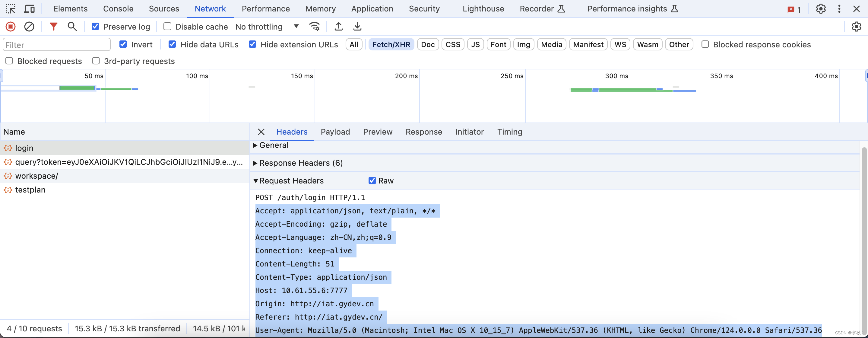Toggle the device toolbar icon
Screen dimensions: 868x338
[30, 9]
